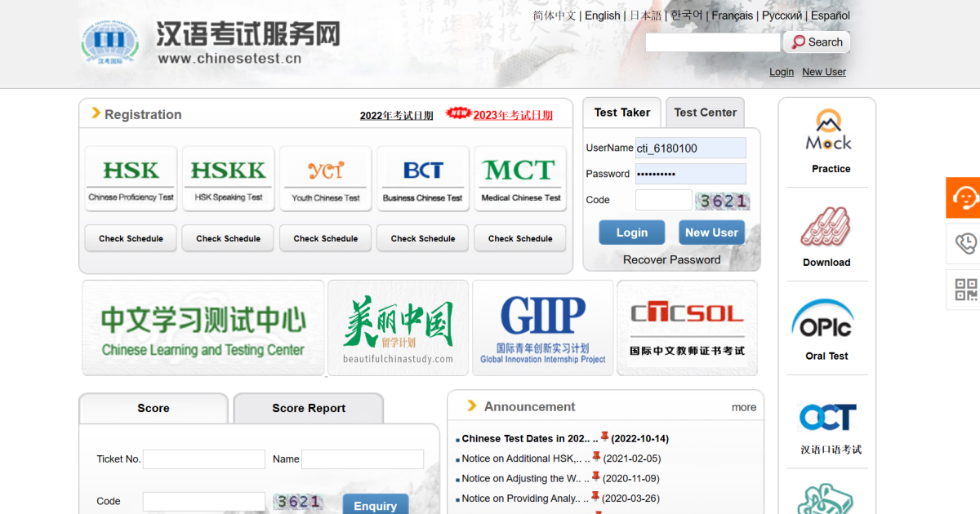Select the HSKK Speaking Test icon
The width and height of the screenshot is (980, 514).
[x=228, y=179]
